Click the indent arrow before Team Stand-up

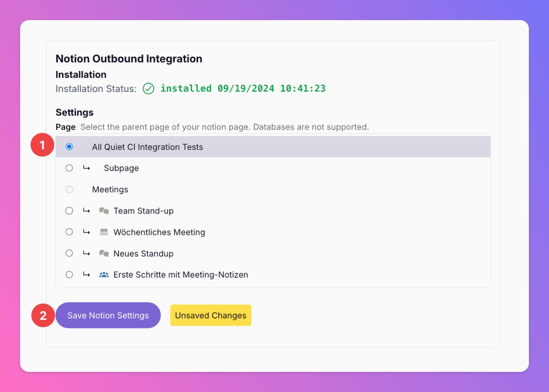(86, 210)
